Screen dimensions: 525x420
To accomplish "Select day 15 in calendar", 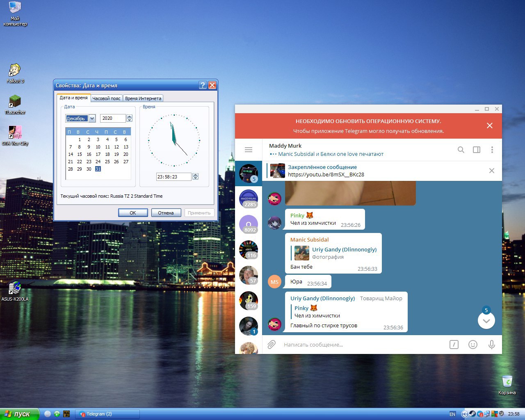I will (80, 154).
